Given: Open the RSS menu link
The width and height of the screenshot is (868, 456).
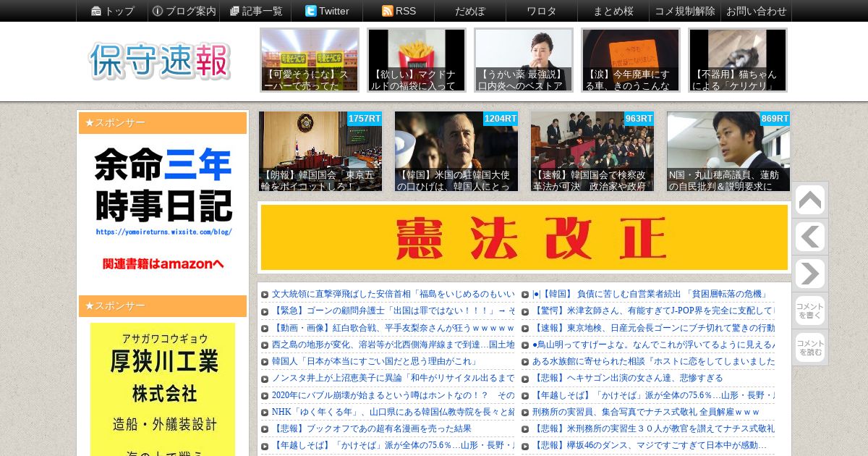Looking at the screenshot, I should (399, 11).
